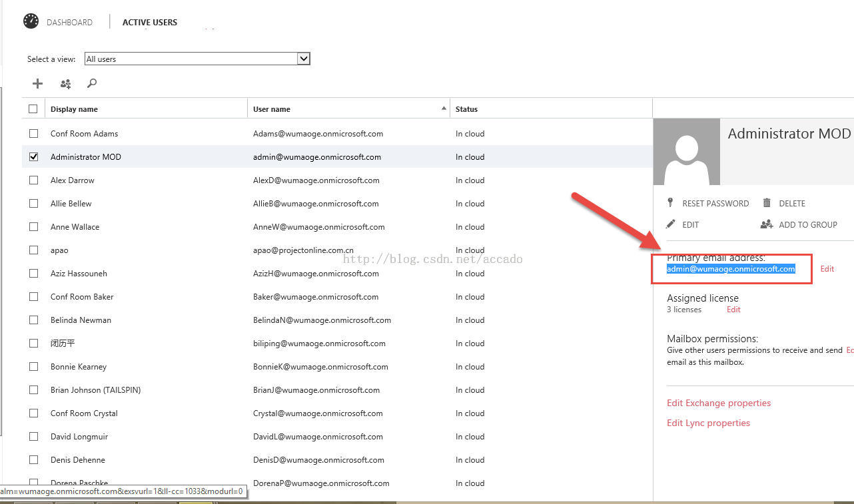The image size is (854, 504).
Task: Click the Edit pencil icon
Action: [671, 224]
